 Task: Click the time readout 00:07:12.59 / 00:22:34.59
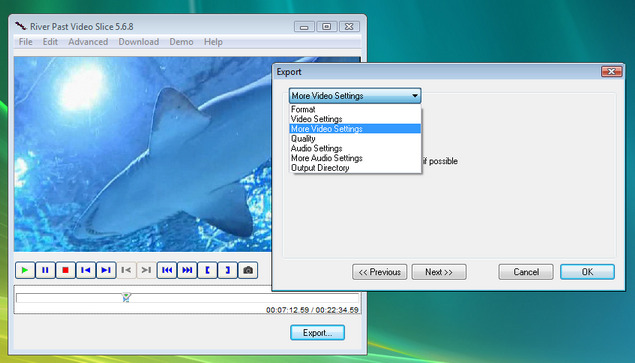(x=312, y=310)
